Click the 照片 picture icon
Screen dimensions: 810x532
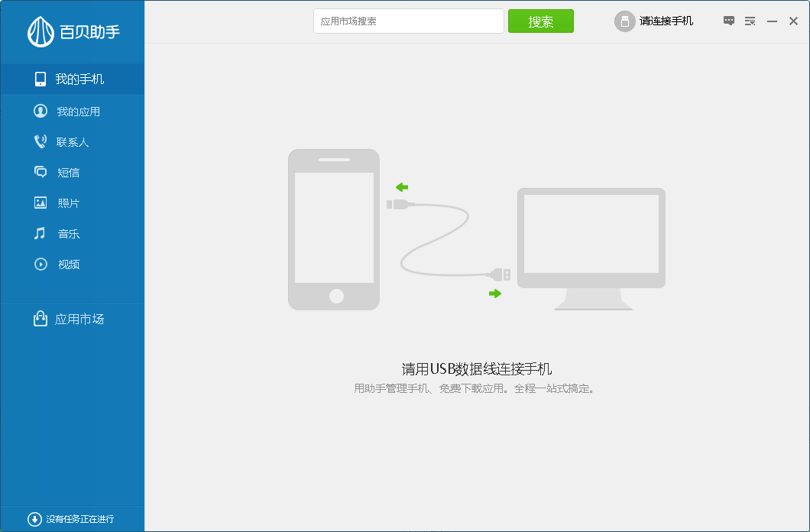click(x=40, y=203)
